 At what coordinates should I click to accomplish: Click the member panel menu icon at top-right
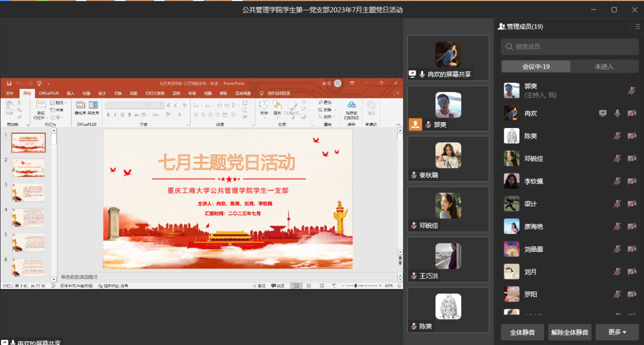(x=638, y=26)
